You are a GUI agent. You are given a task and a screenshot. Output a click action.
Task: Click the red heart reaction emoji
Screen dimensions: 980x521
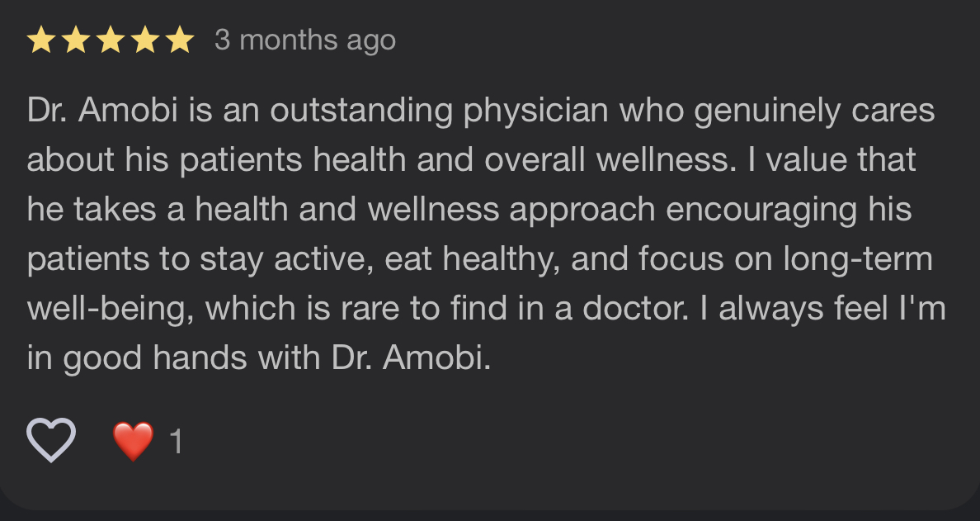(x=133, y=441)
